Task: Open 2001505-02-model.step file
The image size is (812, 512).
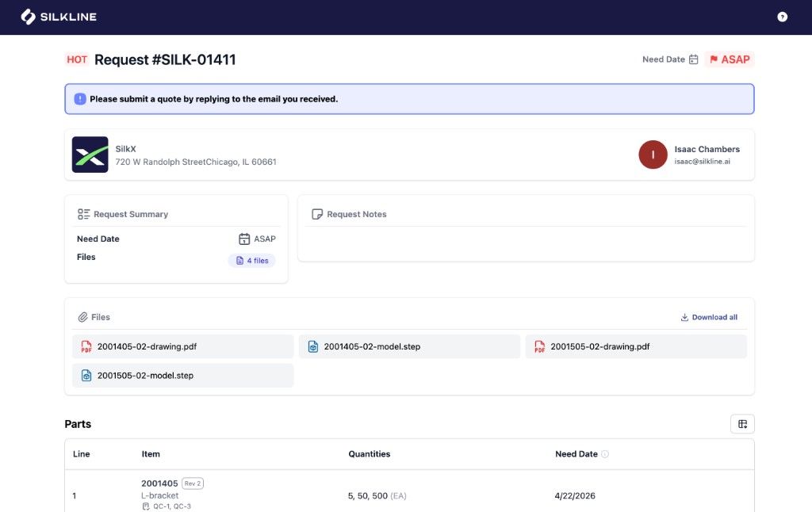Action: [x=183, y=376]
